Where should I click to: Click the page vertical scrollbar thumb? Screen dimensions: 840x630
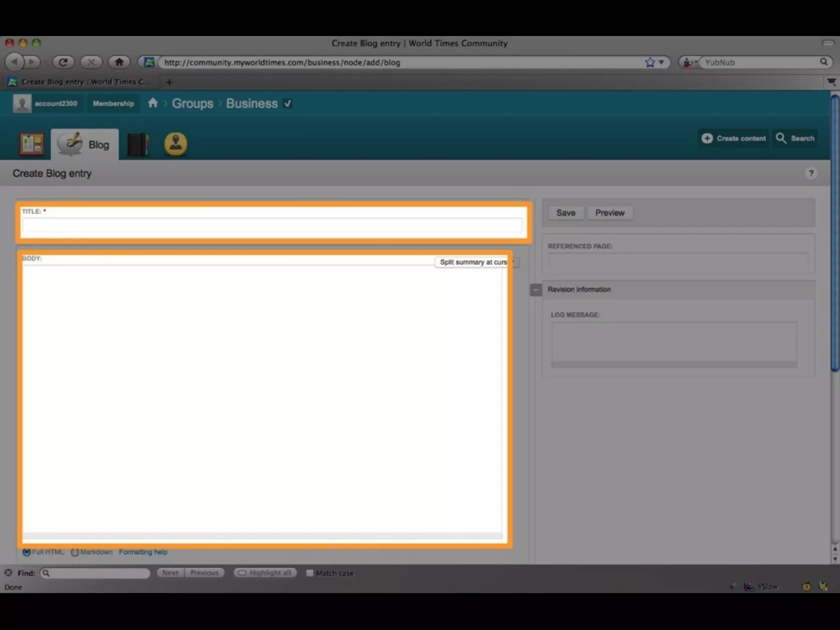[835, 234]
